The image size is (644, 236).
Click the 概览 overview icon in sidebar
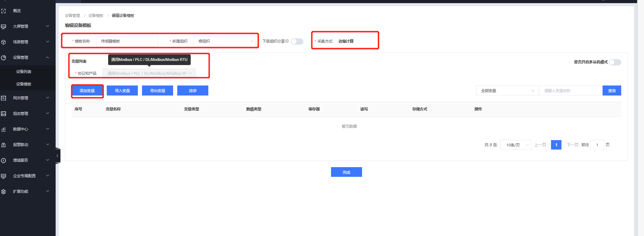(3, 11)
